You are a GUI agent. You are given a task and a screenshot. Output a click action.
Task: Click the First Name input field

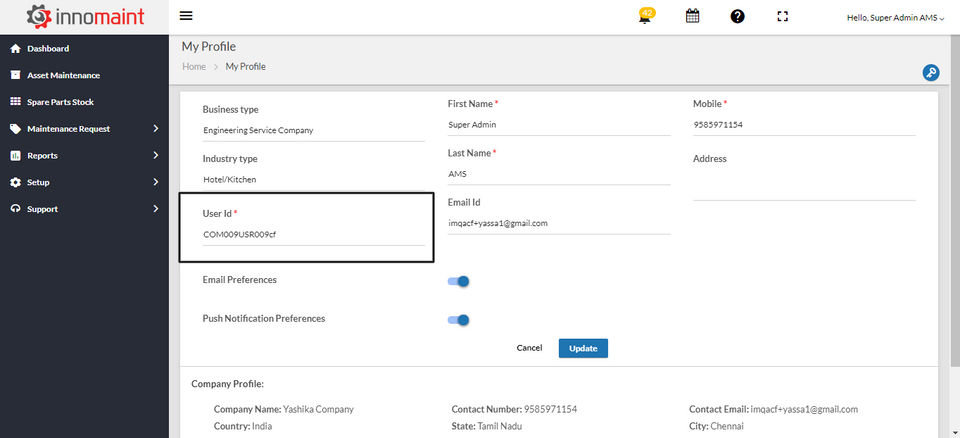pos(558,125)
